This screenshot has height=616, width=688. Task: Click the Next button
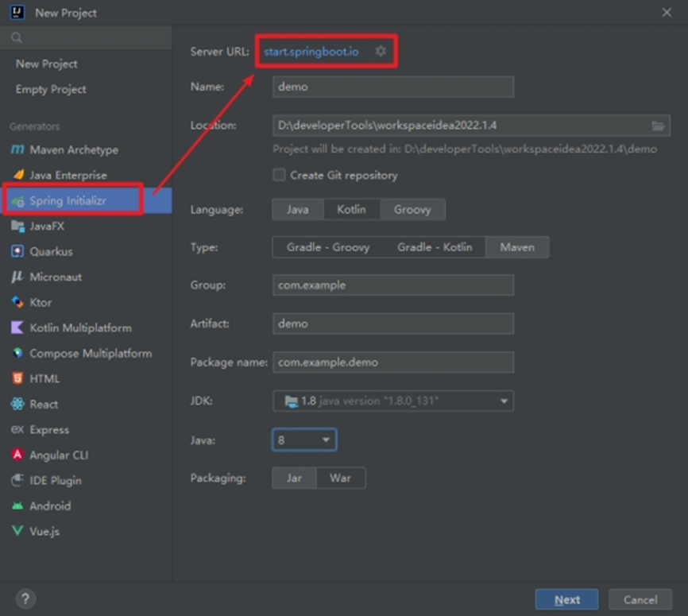coord(566,599)
